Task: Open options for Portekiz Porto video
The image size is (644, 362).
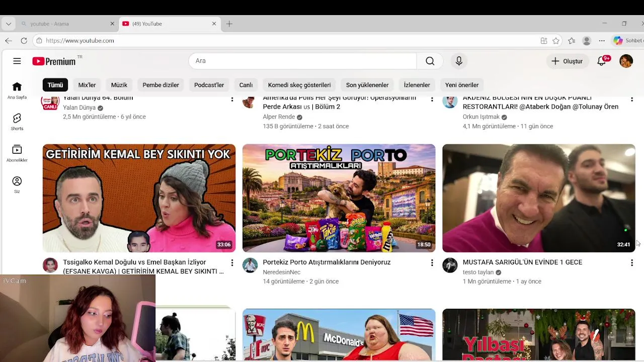Action: point(432,262)
